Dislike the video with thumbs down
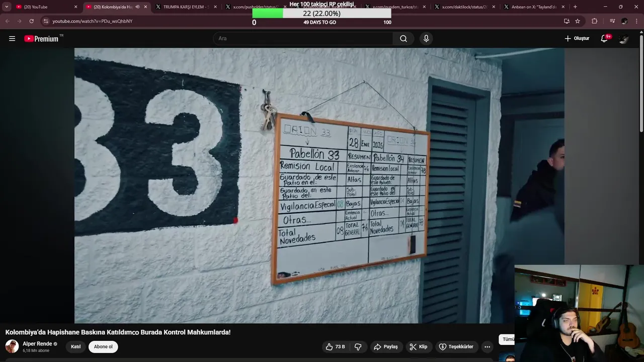The height and width of the screenshot is (362, 644). (x=358, y=347)
